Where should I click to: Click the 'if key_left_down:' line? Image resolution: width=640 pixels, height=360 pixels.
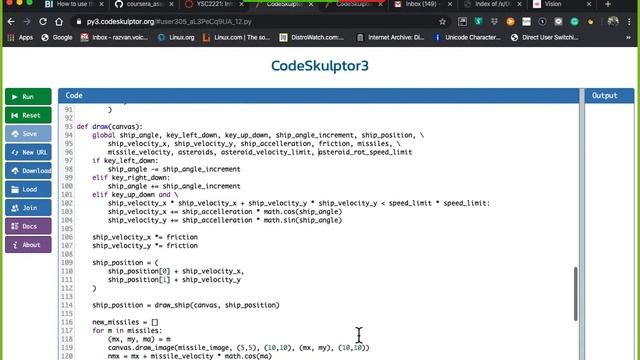click(x=125, y=160)
